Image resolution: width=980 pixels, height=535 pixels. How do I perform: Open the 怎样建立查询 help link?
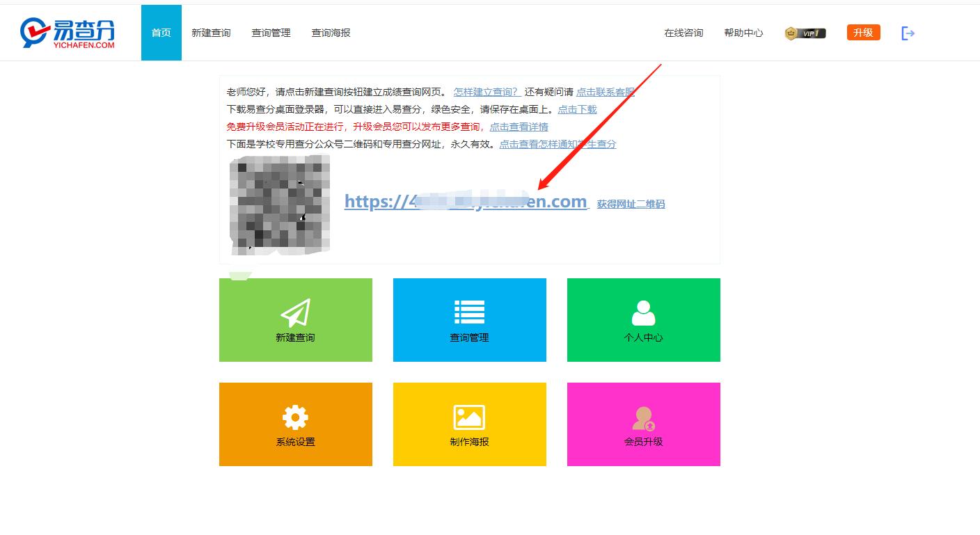(x=486, y=91)
